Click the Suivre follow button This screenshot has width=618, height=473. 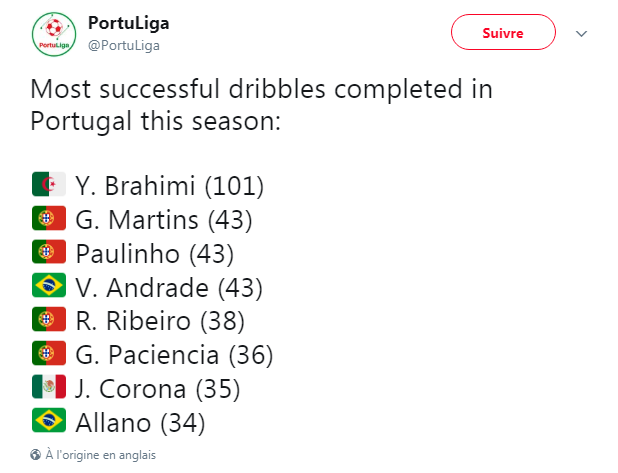tap(503, 33)
